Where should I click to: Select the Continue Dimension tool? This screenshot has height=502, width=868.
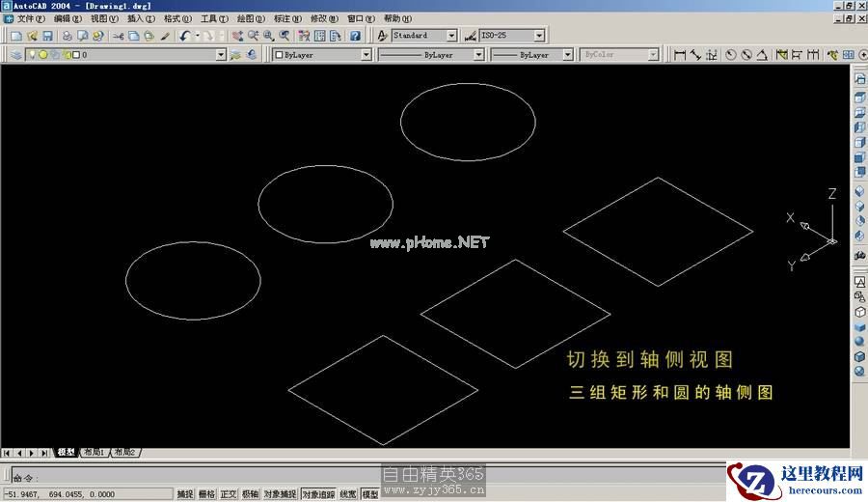tap(813, 55)
